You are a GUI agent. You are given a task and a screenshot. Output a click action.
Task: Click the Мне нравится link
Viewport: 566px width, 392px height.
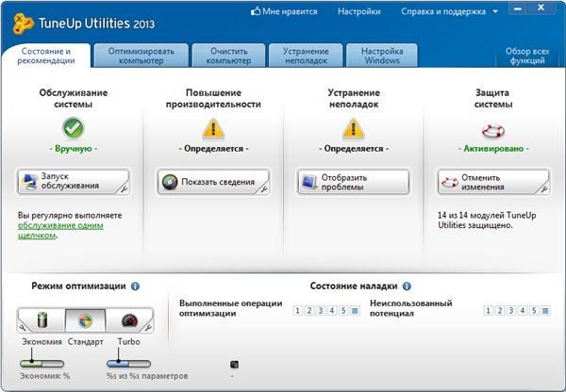point(290,11)
